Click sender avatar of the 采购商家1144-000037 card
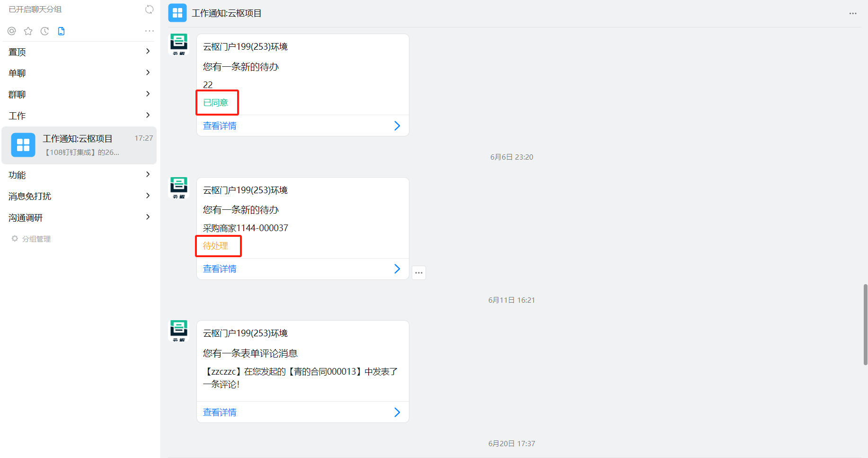This screenshot has height=458, width=868. (x=179, y=188)
